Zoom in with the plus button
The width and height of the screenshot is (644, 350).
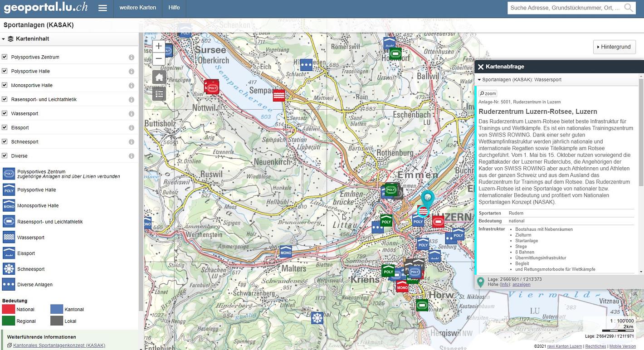[159, 46]
